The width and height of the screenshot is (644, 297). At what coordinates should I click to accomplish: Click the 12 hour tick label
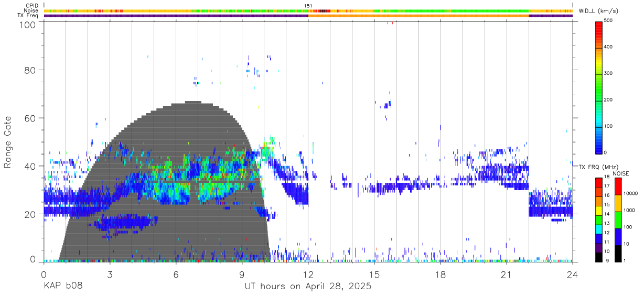[308, 274]
